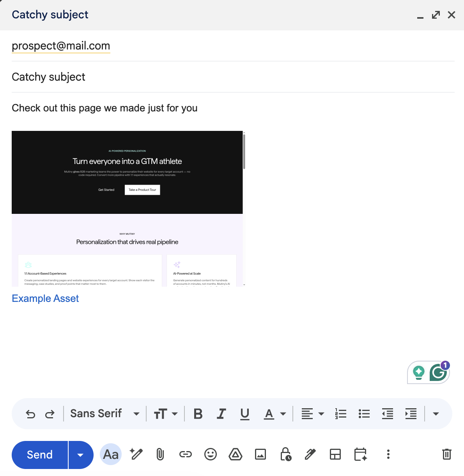Expand more formatting options arrow
This screenshot has height=476, width=464.
coord(436,414)
